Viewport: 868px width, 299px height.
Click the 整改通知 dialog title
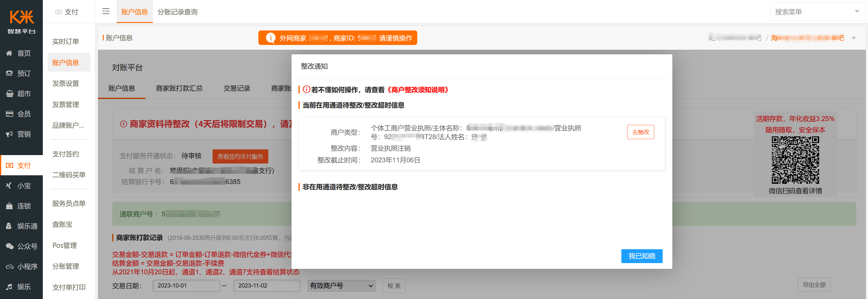pyautogui.click(x=314, y=66)
